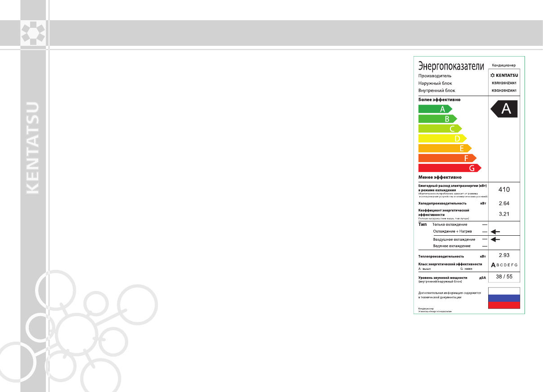Click outdoor unit model KSRH26HZAN1
The image size is (543, 392).
tap(504, 83)
